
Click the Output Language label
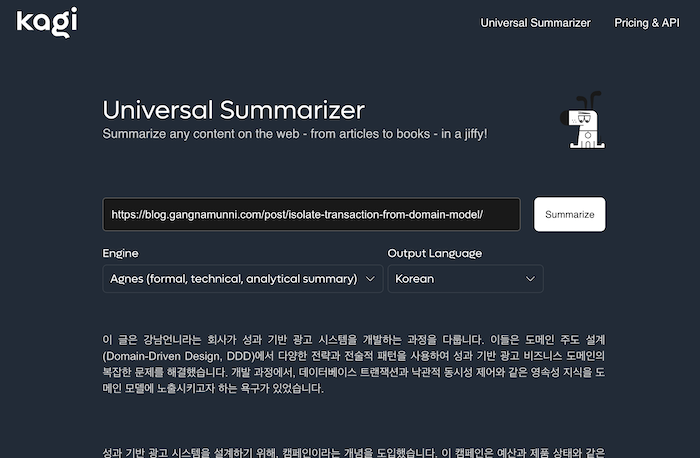coord(434,253)
